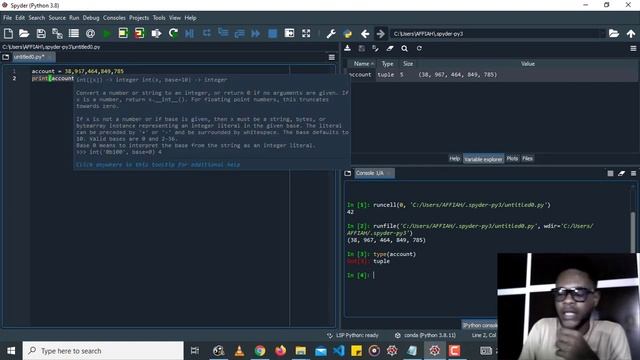This screenshot has height=360, width=640.
Task: Re-run last script icon
Action: (173, 33)
